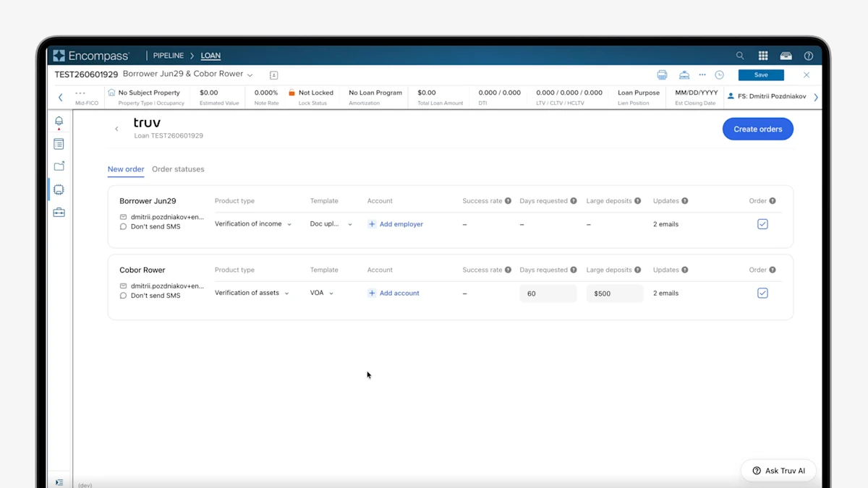Uncheck the Order checkbox for Borrower Jun29
868x488 pixels.
762,224
